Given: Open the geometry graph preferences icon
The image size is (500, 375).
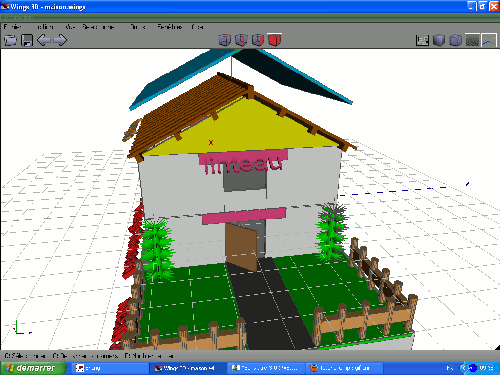Looking at the screenshot, I should [422, 40].
